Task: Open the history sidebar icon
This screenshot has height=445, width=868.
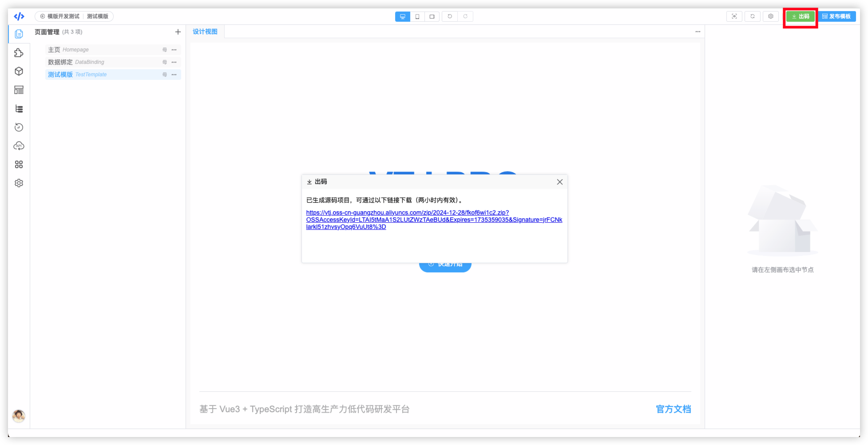Action: [x=19, y=127]
